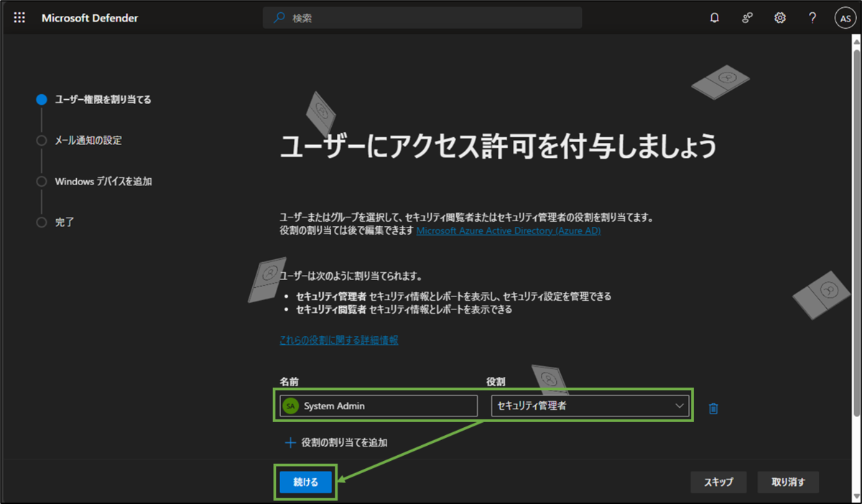Screen dimensions: 862x504
Task: Click the 続ける button
Action: click(305, 482)
